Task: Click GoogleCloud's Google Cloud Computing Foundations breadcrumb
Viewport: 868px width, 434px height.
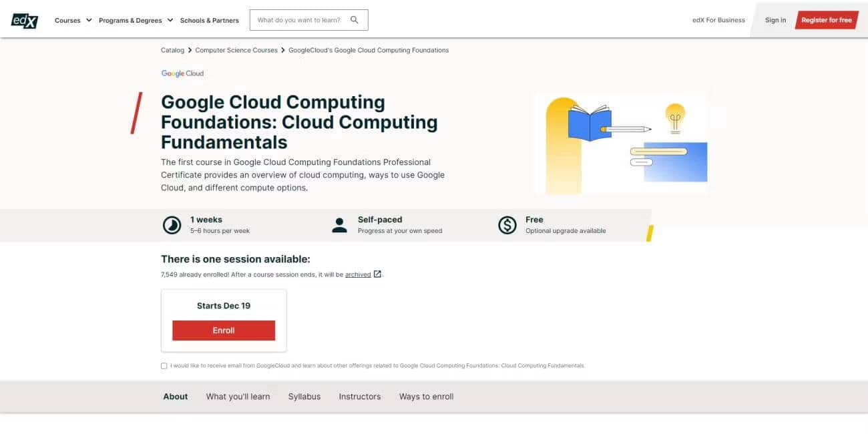Action: 369,50
